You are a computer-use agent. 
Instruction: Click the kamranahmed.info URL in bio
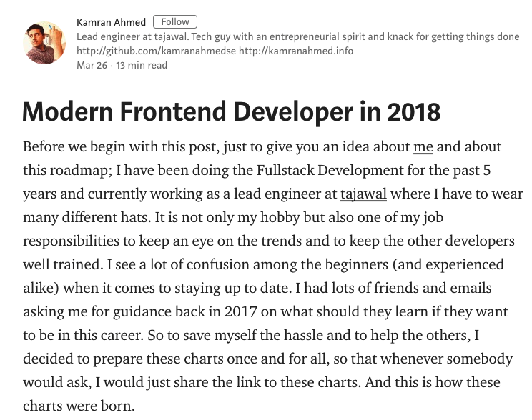[x=296, y=51]
